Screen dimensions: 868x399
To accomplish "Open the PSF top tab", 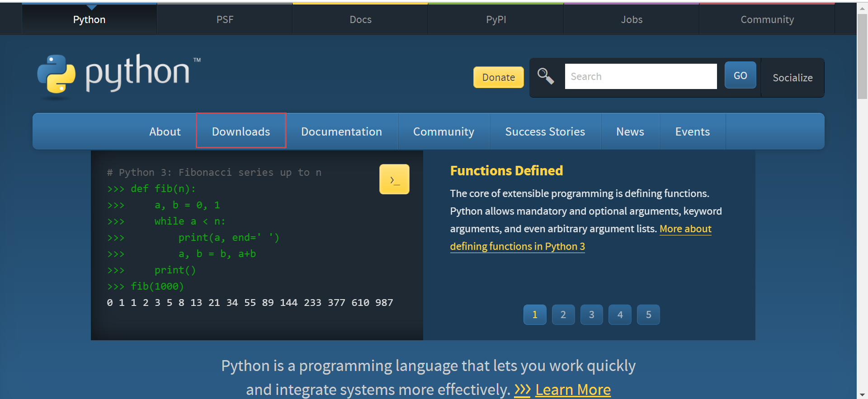I will click(225, 19).
